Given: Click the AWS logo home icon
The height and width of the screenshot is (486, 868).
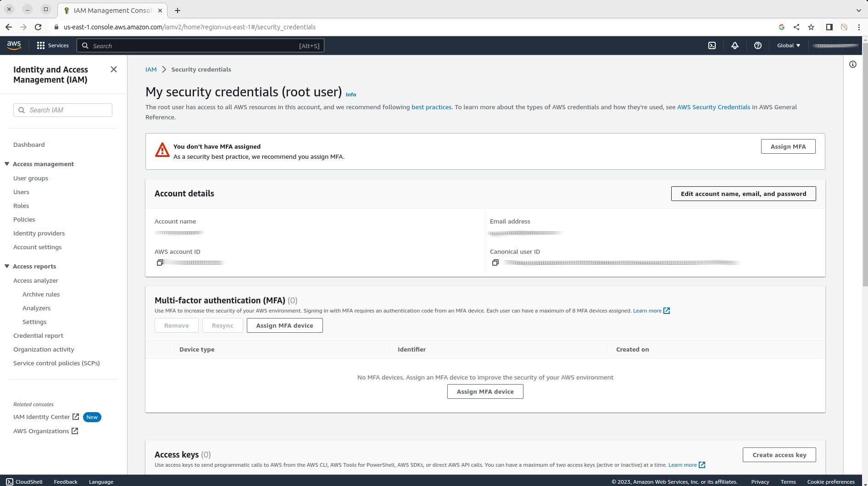Looking at the screenshot, I should [14, 45].
